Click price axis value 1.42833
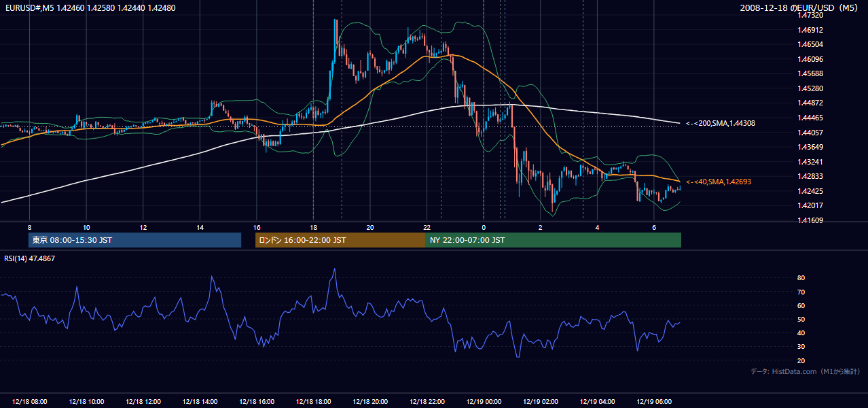The width and height of the screenshot is (868, 408). tap(810, 176)
